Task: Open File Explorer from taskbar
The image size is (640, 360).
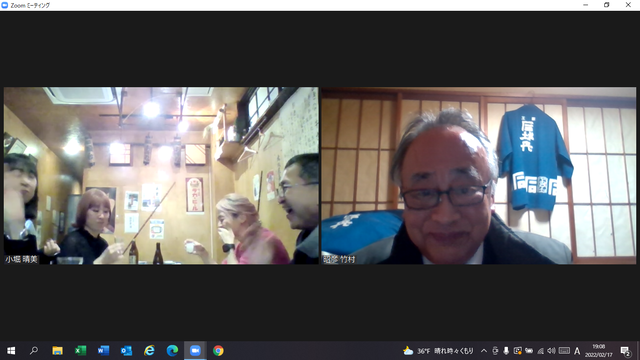Action: pyautogui.click(x=57, y=351)
